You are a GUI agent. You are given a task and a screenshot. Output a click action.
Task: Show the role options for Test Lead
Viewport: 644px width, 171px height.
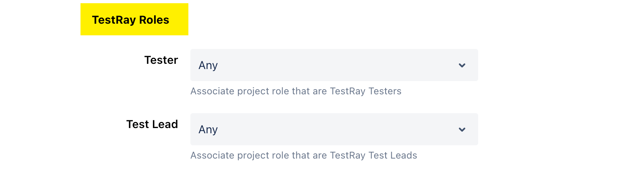tap(334, 129)
